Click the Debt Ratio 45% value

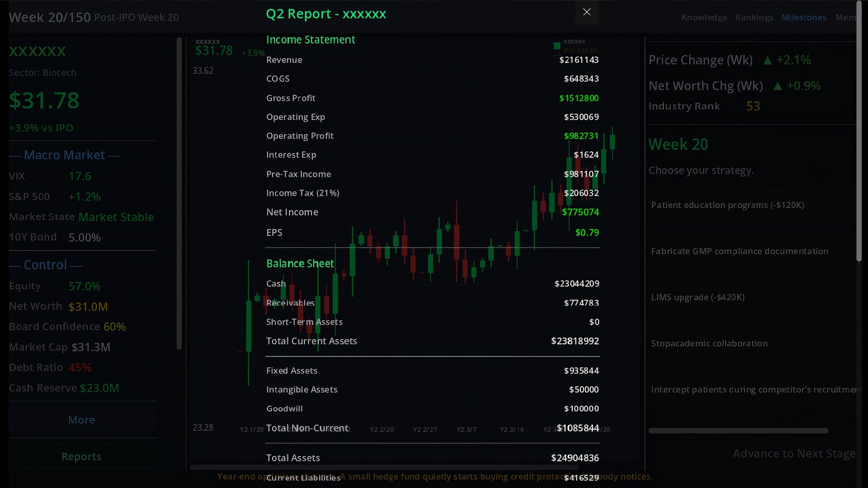pos(80,367)
